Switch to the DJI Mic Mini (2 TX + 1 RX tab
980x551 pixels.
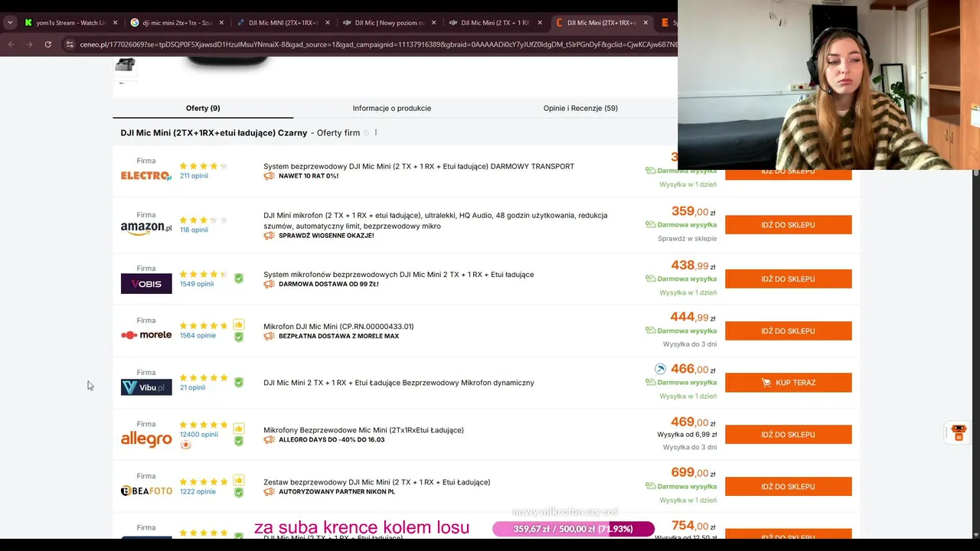[x=494, y=23]
